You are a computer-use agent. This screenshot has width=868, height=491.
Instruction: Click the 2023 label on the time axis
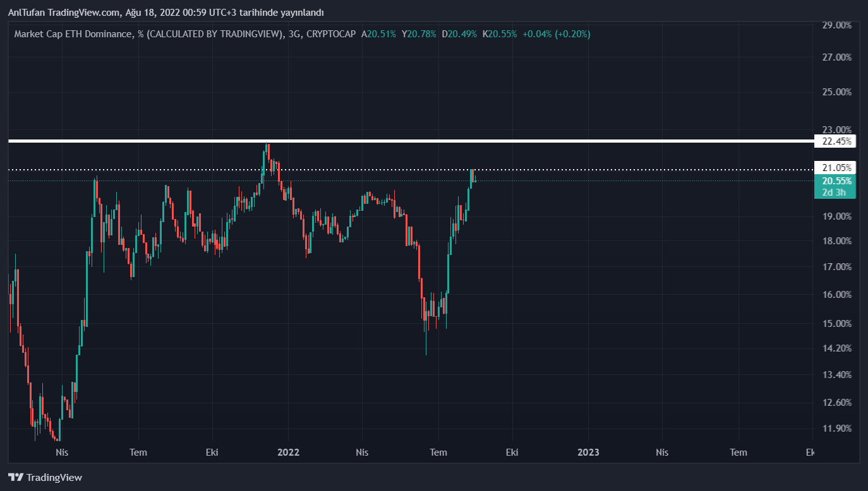point(588,453)
